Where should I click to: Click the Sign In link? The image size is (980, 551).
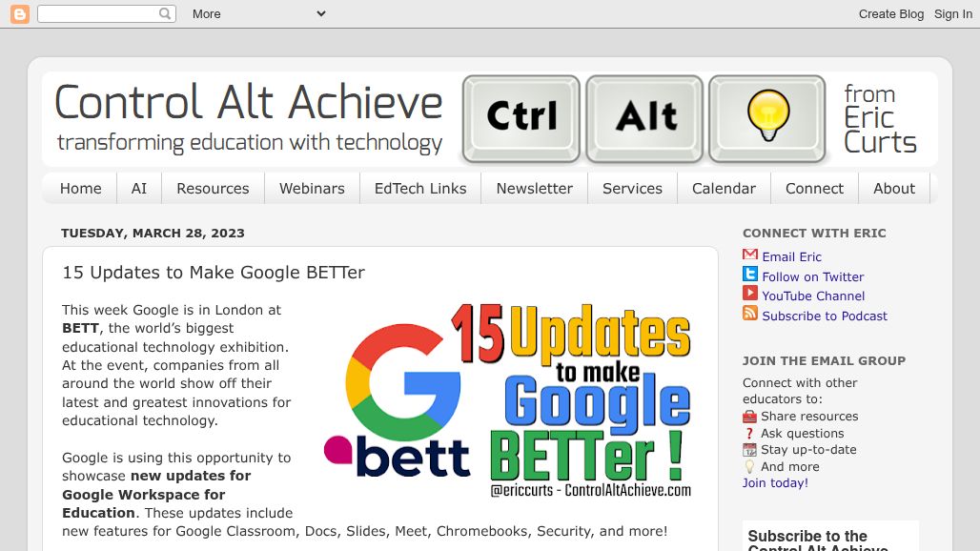click(952, 13)
